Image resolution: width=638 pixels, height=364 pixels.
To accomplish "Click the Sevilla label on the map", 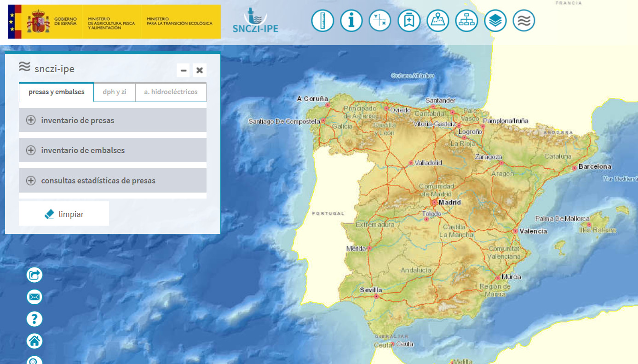I will [371, 290].
